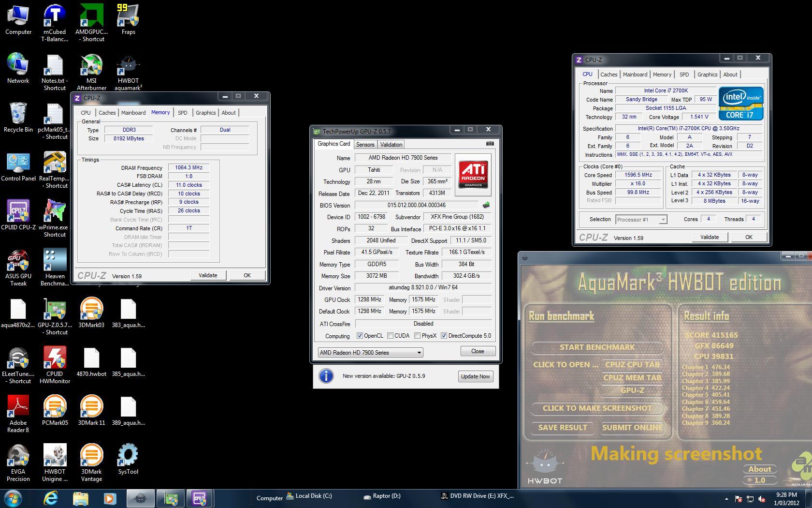
Task: Click Raptor (D:) in taskbar toolbar
Action: pyautogui.click(x=382, y=496)
